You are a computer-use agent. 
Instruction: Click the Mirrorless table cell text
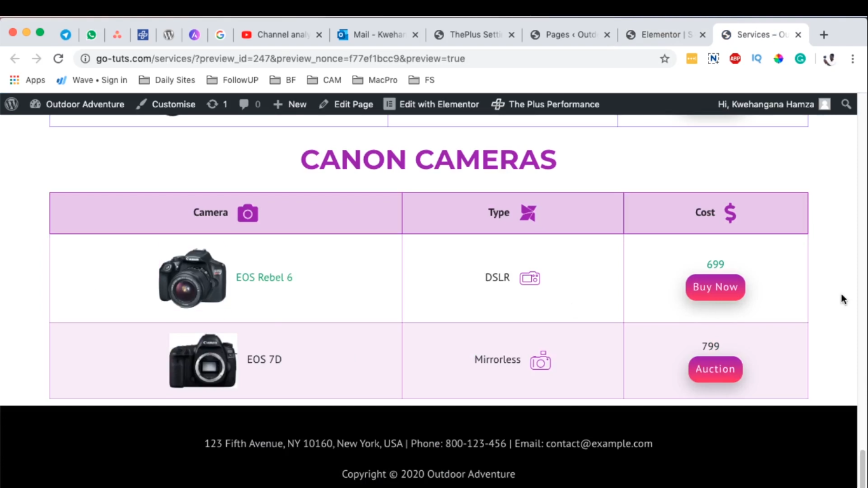tap(498, 360)
